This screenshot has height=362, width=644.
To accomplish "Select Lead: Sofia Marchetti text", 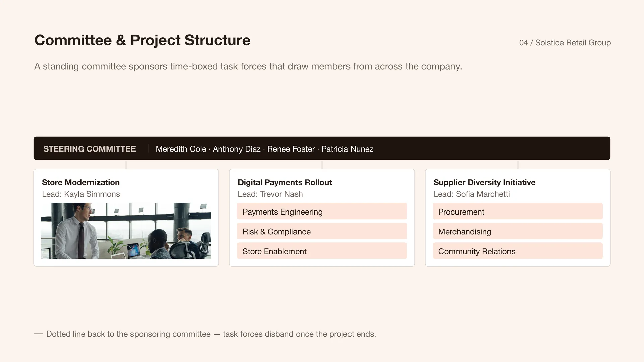I will click(472, 194).
